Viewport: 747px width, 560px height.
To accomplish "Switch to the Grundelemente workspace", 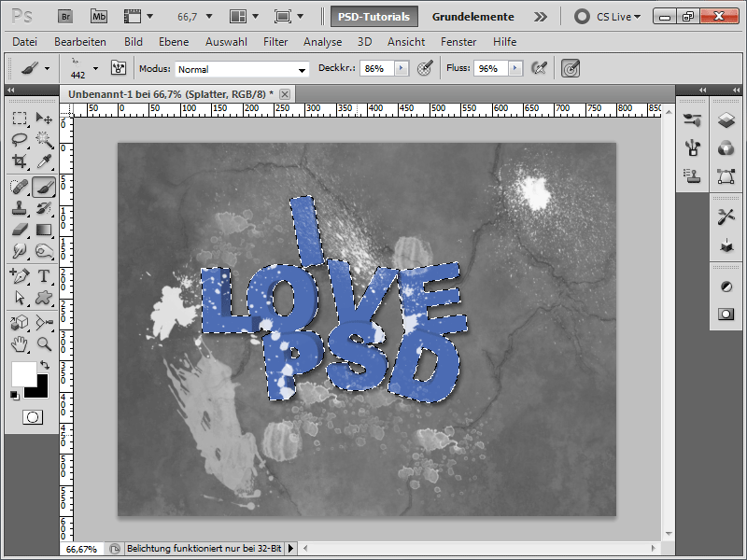I will click(472, 17).
